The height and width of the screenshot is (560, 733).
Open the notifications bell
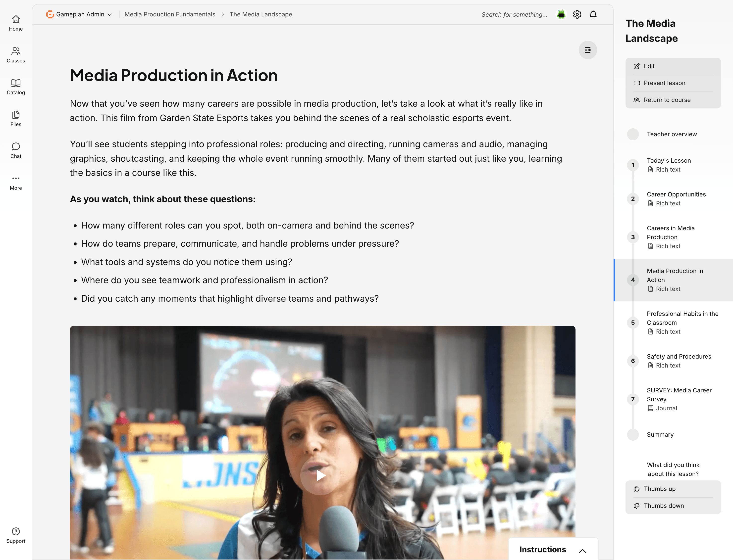coord(593,14)
